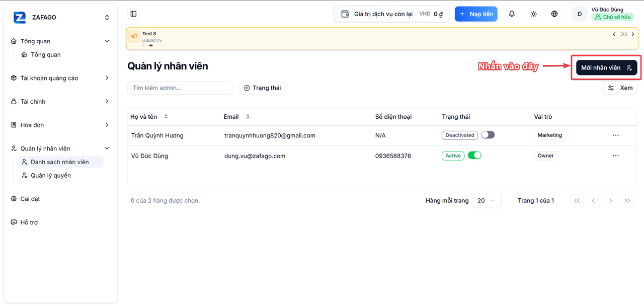Open Trạng thái filter

coord(262,88)
